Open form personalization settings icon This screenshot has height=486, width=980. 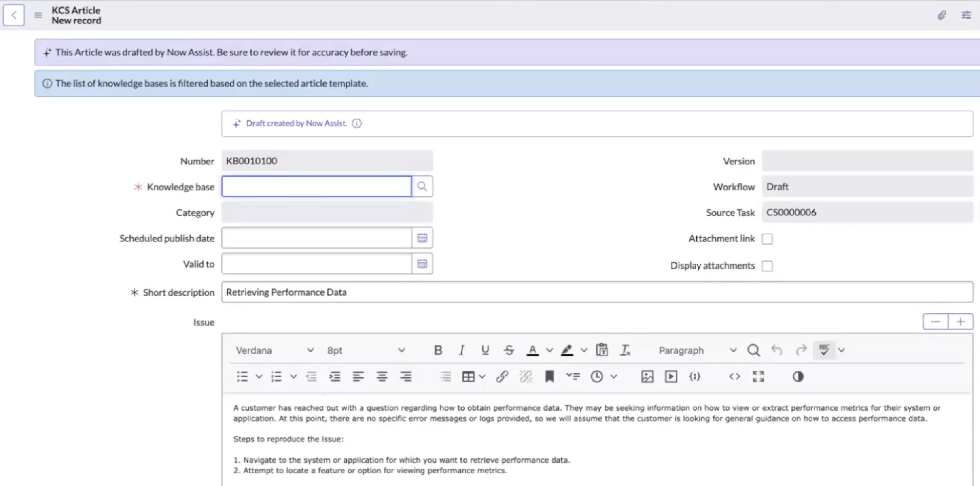[966, 15]
